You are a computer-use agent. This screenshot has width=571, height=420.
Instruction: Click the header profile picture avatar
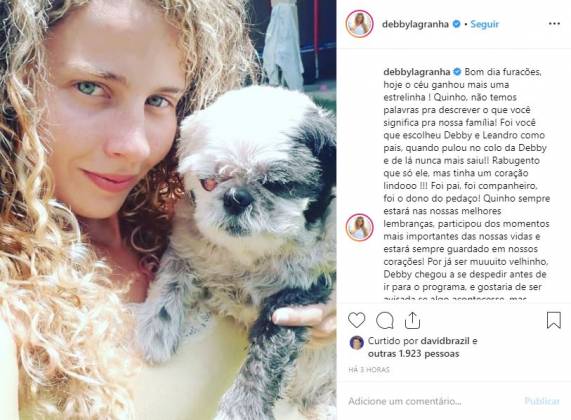[x=359, y=24]
